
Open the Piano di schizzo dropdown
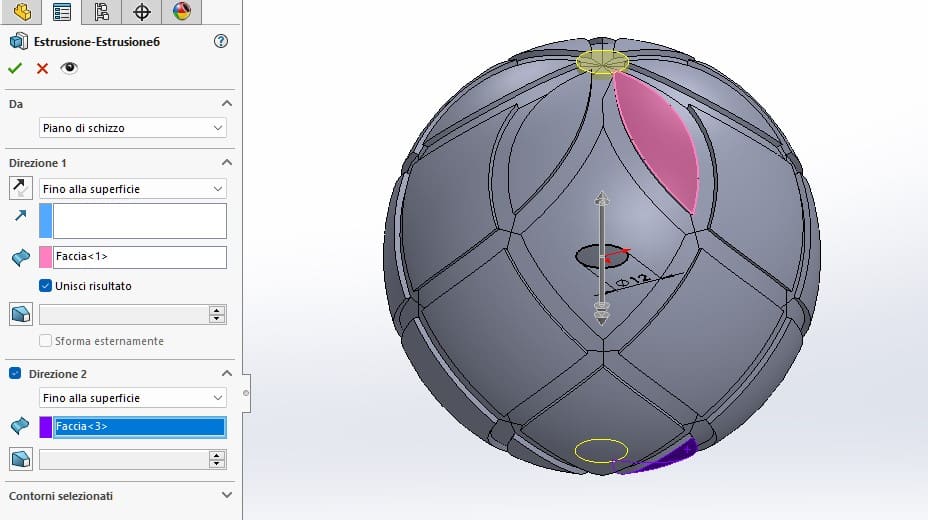133,128
